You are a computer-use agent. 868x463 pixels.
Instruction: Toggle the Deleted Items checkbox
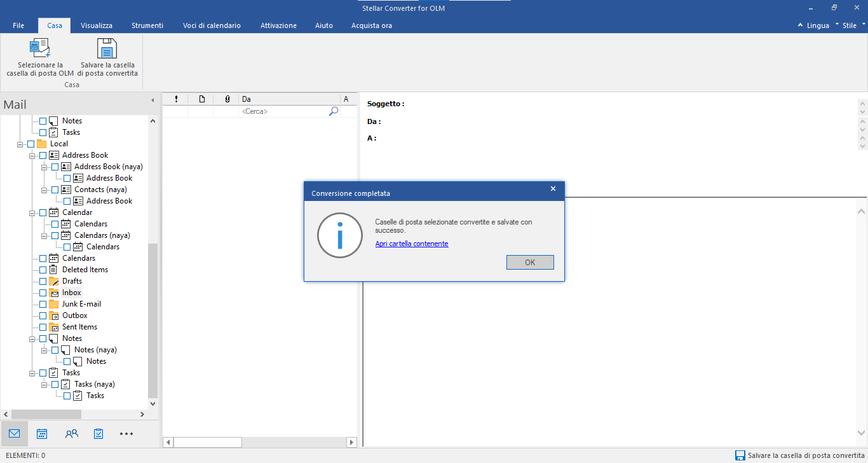tap(43, 270)
